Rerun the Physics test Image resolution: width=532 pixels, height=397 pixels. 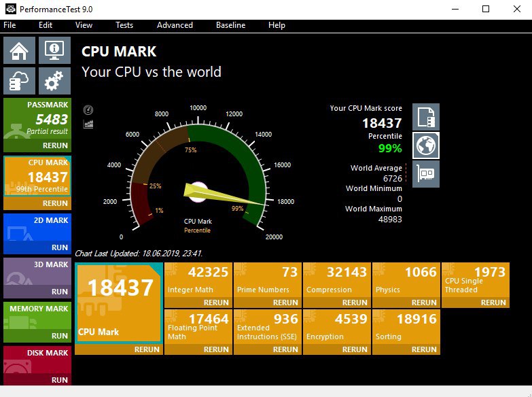click(x=406, y=303)
